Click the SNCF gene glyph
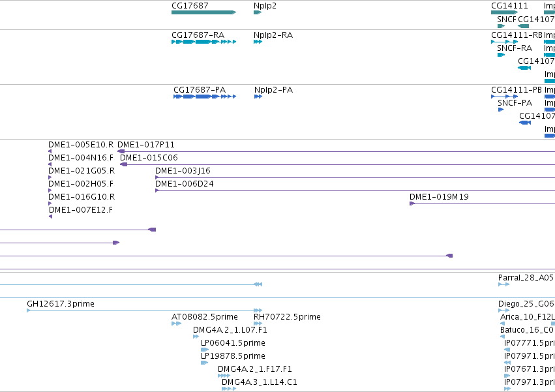Screen dimensions: 555x392 [502, 26]
